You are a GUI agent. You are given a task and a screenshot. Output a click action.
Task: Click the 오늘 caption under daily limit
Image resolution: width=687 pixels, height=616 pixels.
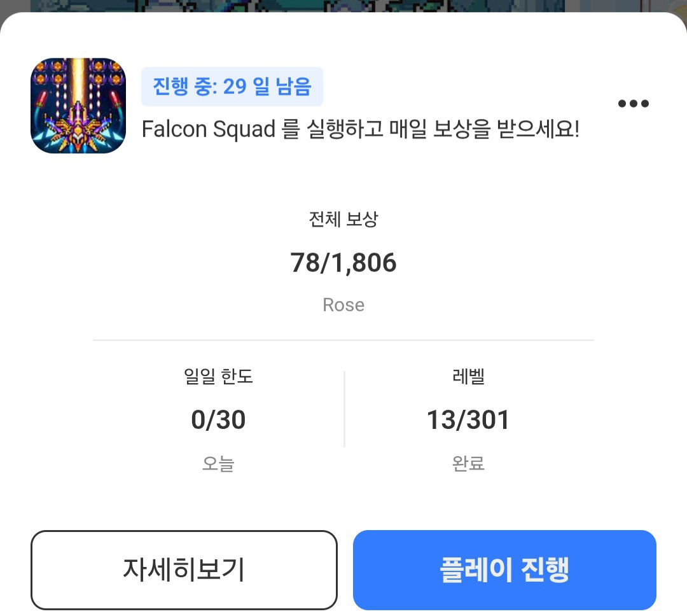[218, 463]
